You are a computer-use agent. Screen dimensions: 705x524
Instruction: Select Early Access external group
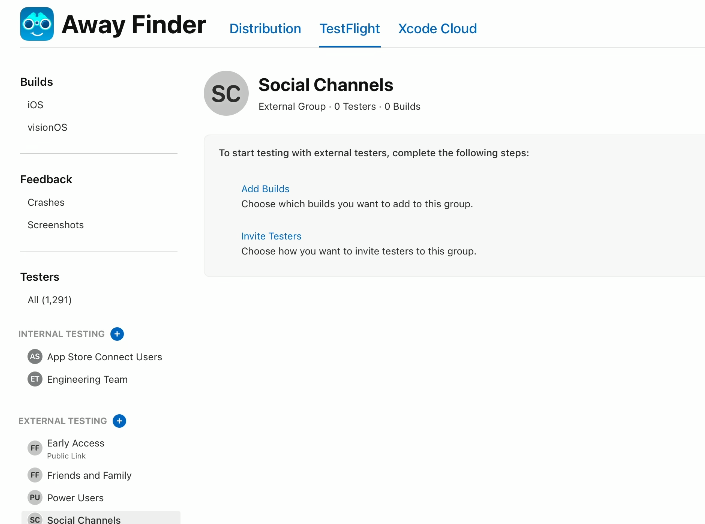76,443
